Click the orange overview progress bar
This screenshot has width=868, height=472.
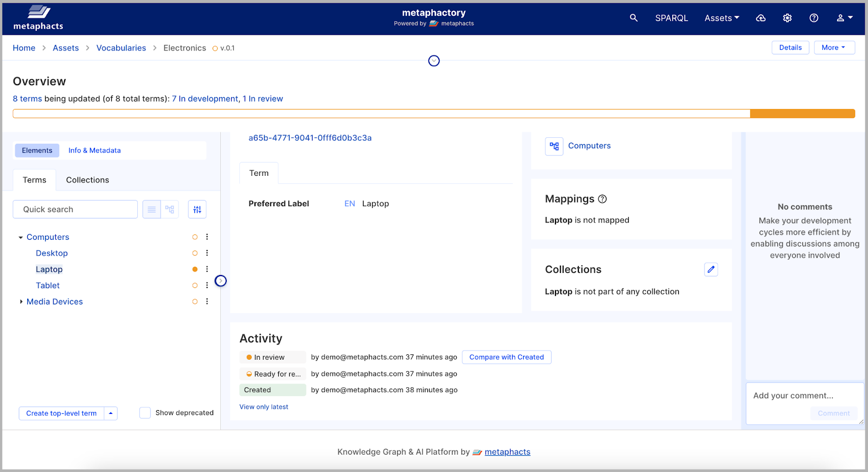click(x=802, y=113)
